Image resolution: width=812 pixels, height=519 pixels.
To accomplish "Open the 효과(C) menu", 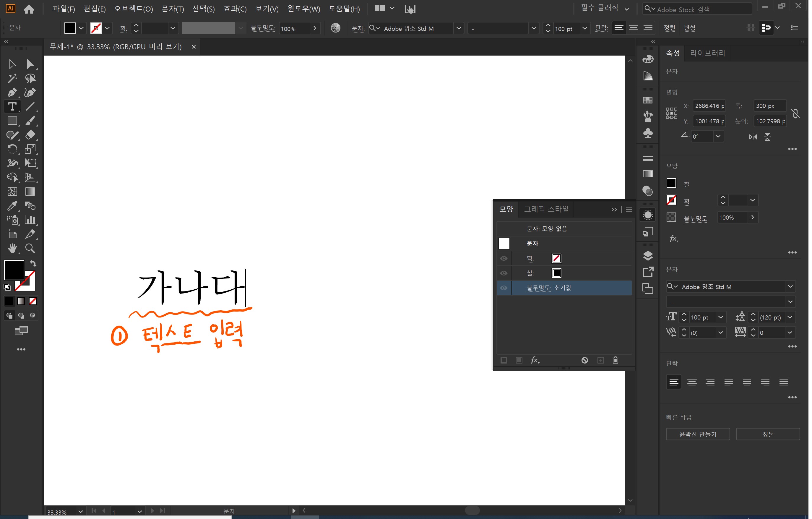I will coord(235,9).
